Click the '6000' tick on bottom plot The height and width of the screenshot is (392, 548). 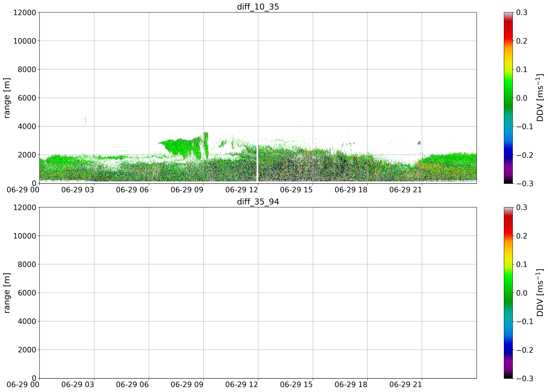(27, 293)
